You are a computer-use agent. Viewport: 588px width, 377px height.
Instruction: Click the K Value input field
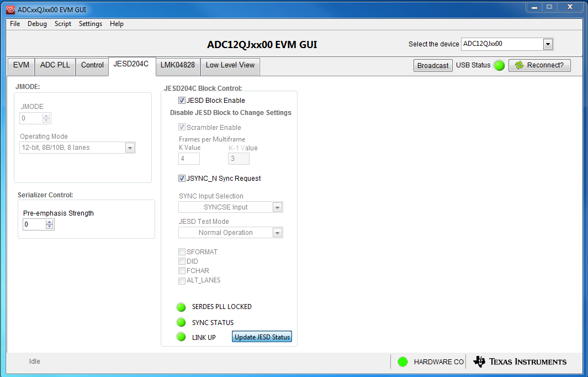pyautogui.click(x=189, y=159)
